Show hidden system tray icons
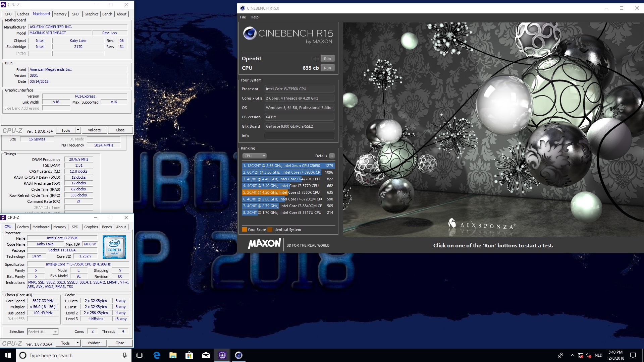 click(572, 355)
